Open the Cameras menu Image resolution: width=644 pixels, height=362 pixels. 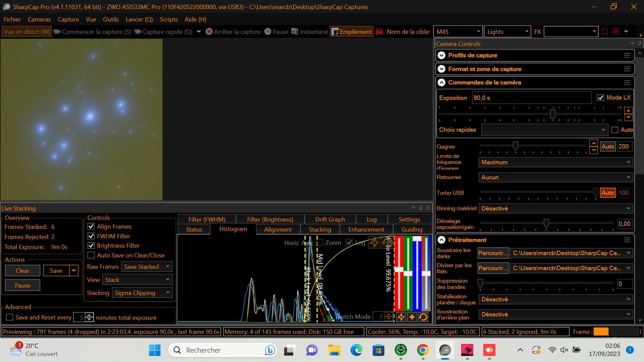pyautogui.click(x=39, y=19)
